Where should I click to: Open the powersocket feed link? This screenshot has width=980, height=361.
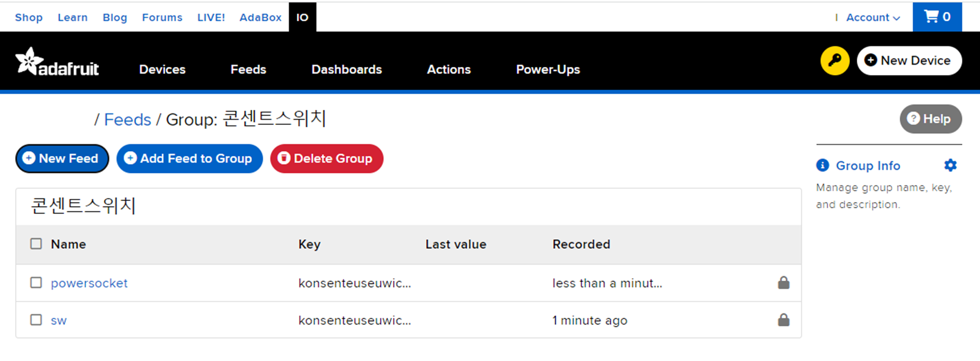click(89, 283)
